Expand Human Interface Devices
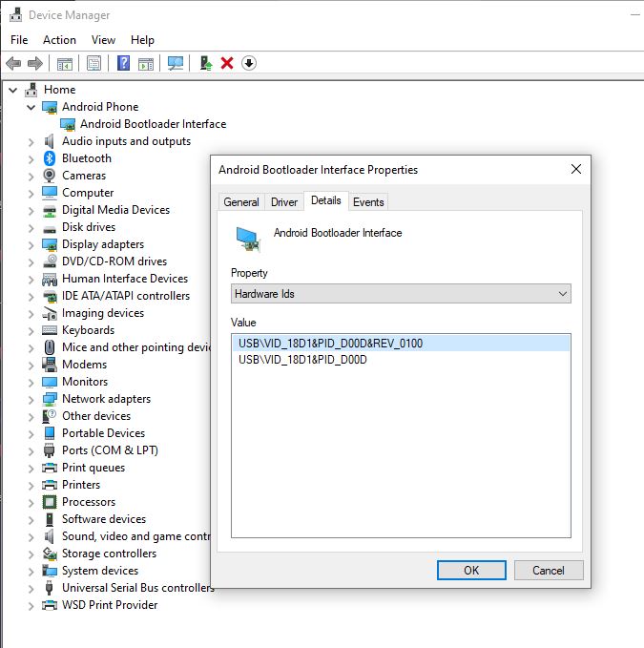The height and width of the screenshot is (648, 644). 31,280
